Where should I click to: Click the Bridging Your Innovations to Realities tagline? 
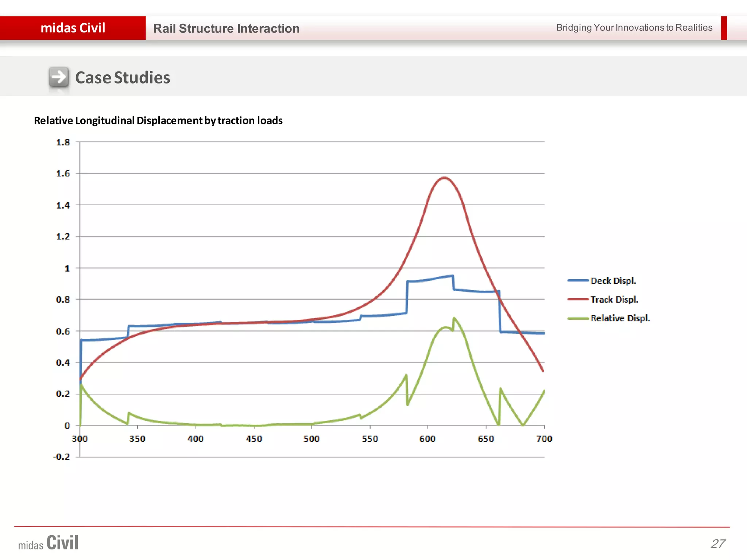(x=634, y=28)
